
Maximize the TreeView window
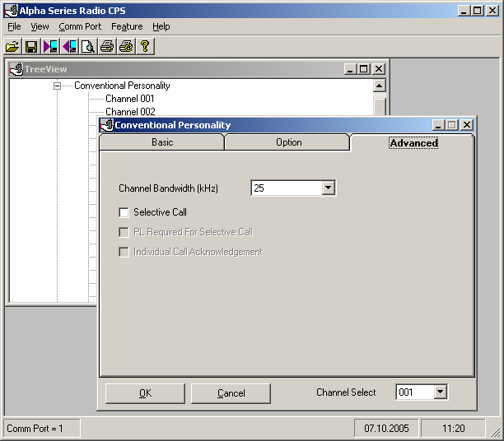coord(363,69)
